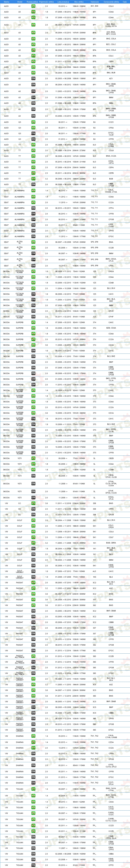Viewport: 130px width, 868px height.
Task: Click the PB icon in the VW Tiguan CAXA row
Action: pyautogui.click(x=33, y=802)
